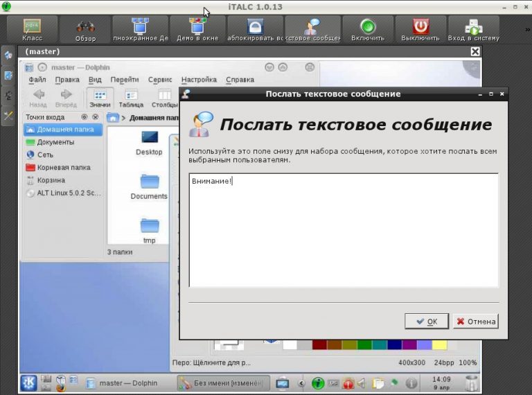
Task: Close the (master) remote view panel
Action: tap(475, 51)
